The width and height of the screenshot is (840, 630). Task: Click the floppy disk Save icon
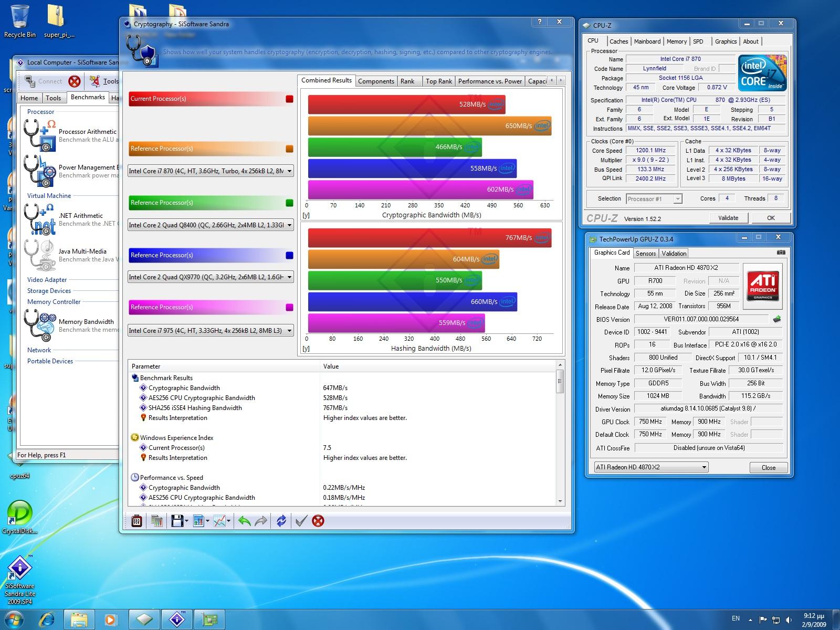tap(177, 521)
